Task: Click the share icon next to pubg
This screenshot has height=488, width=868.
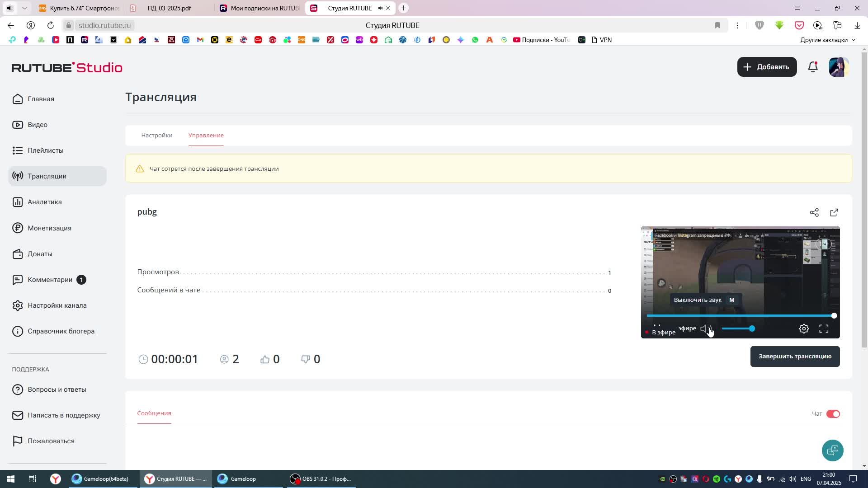Action: (814, 212)
